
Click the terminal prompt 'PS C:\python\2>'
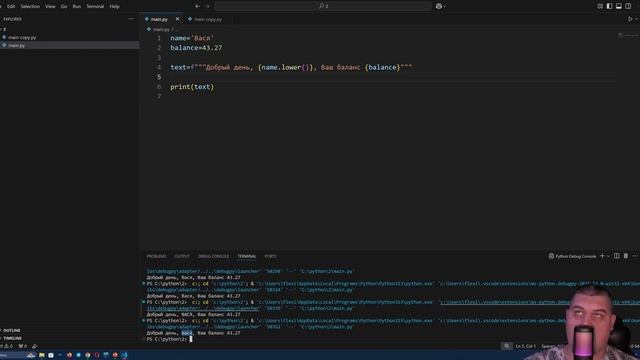(167, 339)
